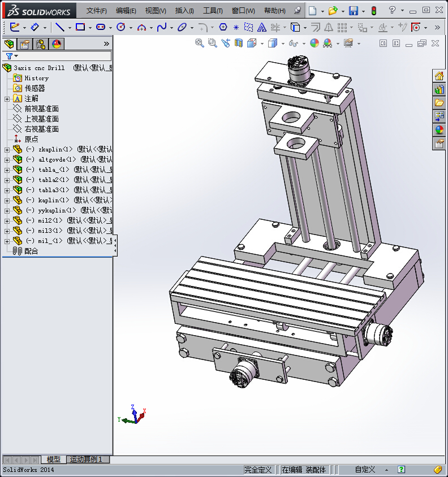Screen dimensions: 448x477
Task: Click Zoom to Fit in view toolbar
Action: [200, 43]
